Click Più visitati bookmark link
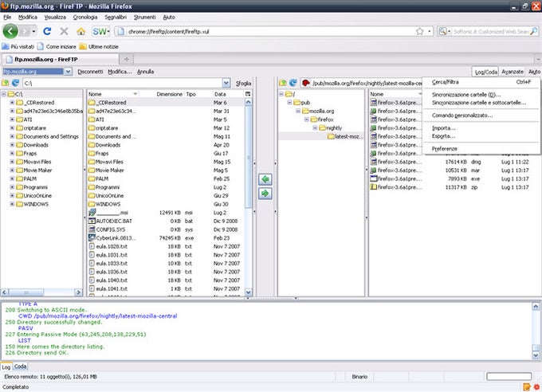This screenshot has width=542, height=392. click(18, 46)
